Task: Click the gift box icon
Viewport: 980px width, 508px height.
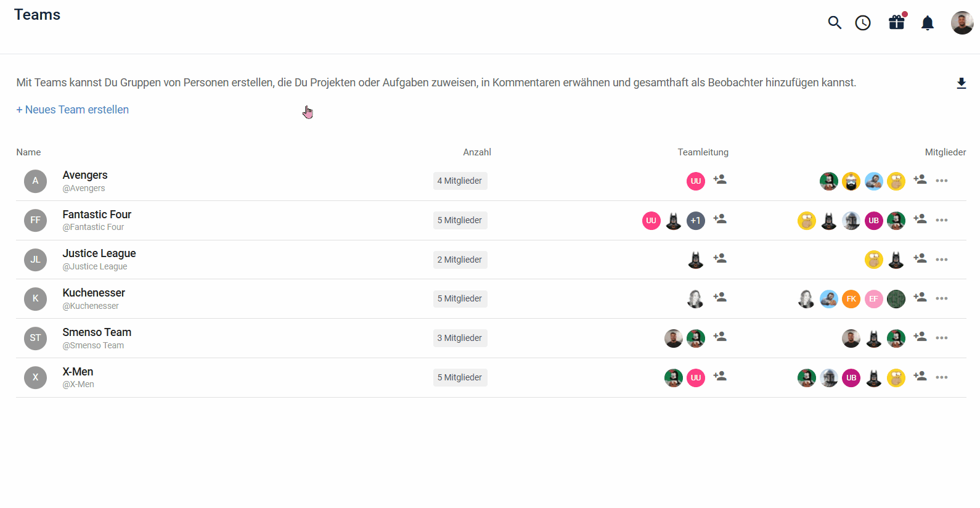Action: pyautogui.click(x=897, y=23)
